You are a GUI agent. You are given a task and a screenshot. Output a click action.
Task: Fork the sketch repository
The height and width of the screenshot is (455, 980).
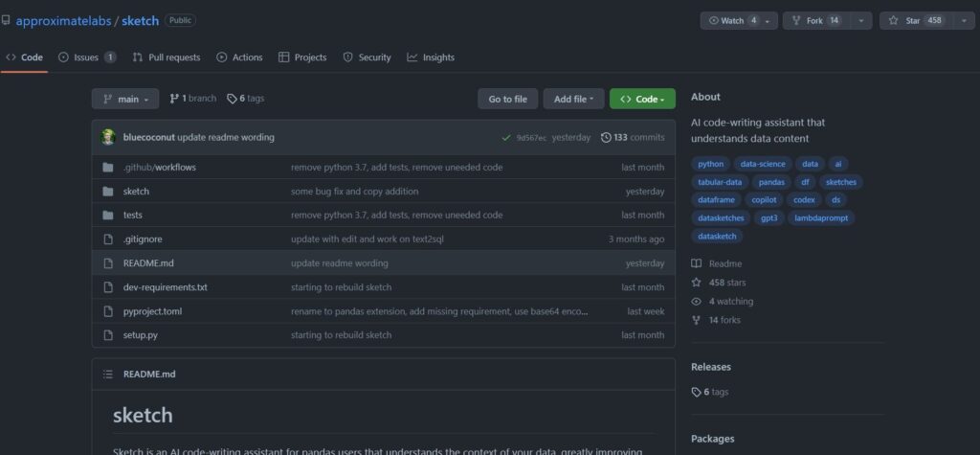pyautogui.click(x=810, y=20)
